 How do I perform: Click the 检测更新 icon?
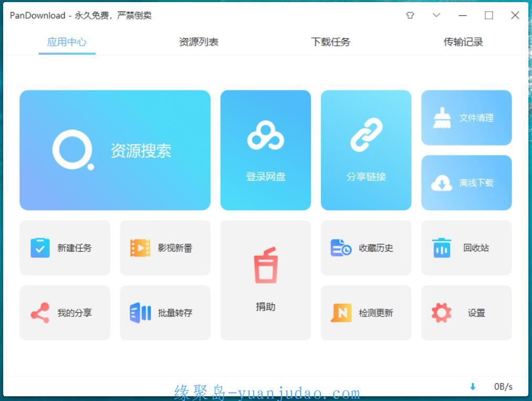point(341,313)
